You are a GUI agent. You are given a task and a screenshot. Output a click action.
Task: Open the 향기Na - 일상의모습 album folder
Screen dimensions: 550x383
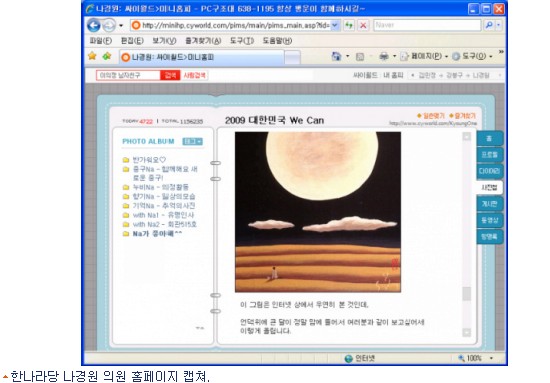[x=164, y=196]
